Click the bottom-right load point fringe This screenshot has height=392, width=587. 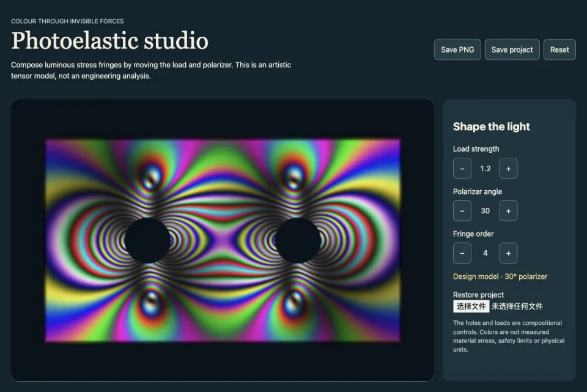294,301
